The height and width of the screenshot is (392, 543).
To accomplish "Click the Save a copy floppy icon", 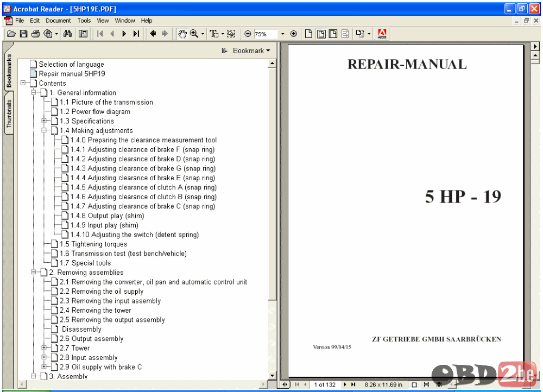I will point(23,34).
